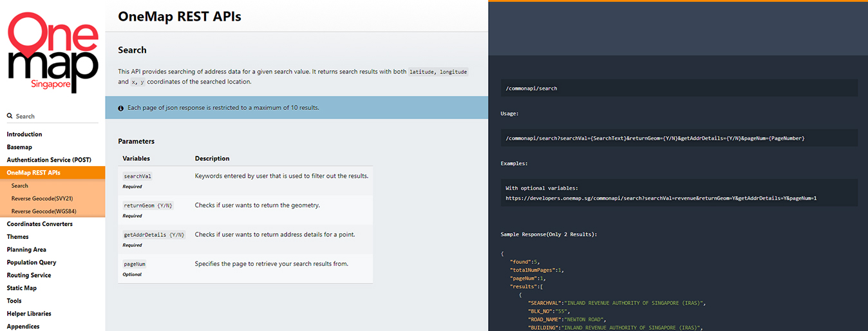Click the returnGeom {Y/N} variable name
This screenshot has height=331, width=868.
[148, 205]
